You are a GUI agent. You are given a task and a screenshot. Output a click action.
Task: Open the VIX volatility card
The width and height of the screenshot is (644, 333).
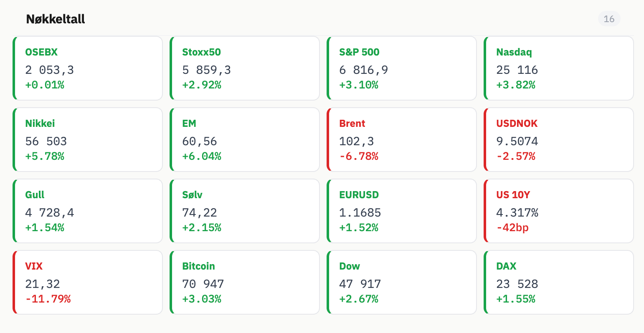tap(88, 283)
